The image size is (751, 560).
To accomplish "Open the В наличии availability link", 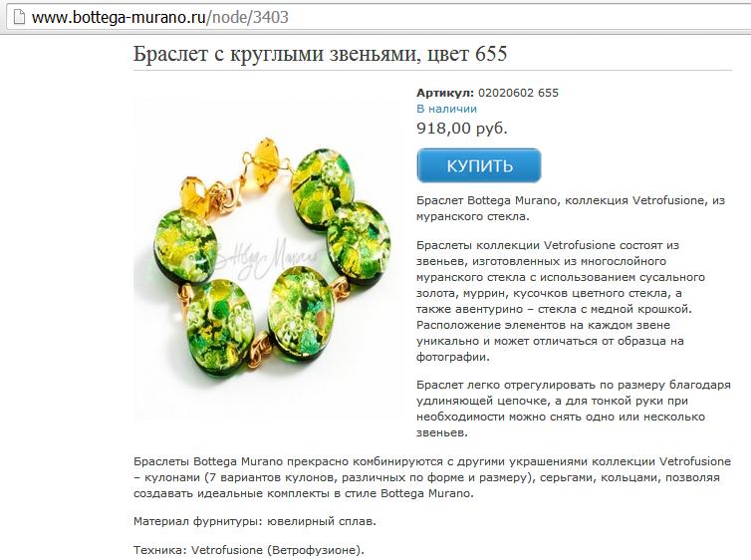I will [x=446, y=109].
